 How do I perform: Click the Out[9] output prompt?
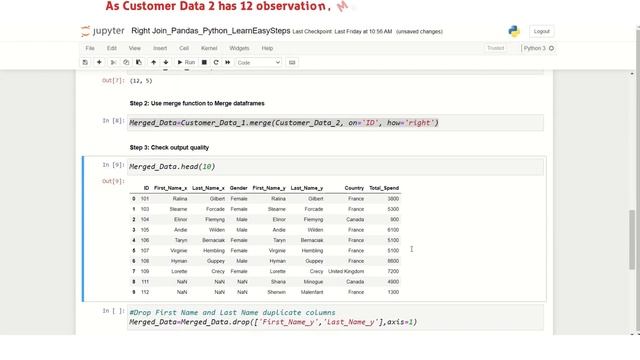113,181
